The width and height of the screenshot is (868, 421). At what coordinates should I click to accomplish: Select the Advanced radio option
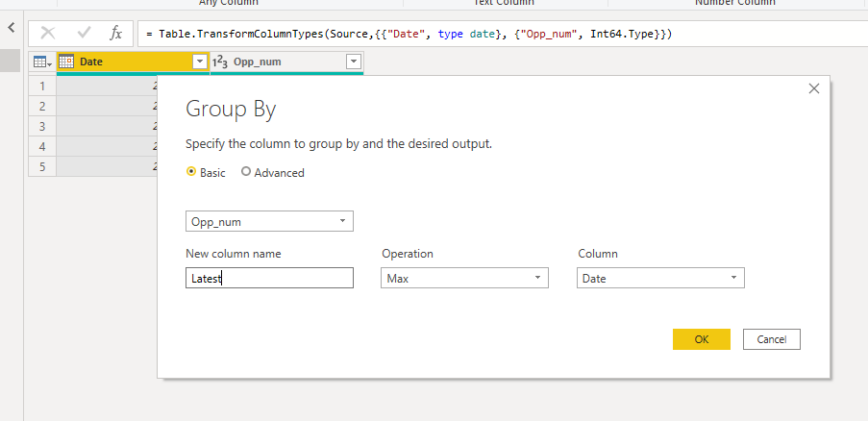pyautogui.click(x=273, y=173)
